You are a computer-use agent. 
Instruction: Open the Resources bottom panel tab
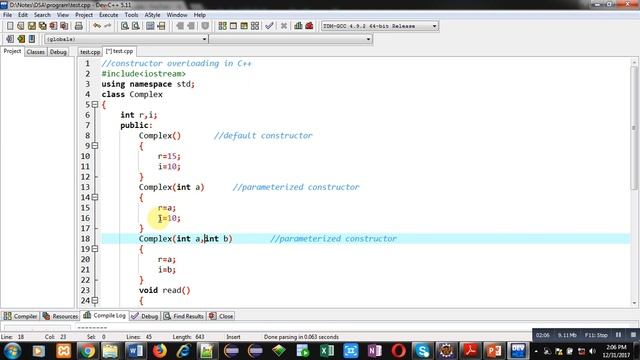(60, 316)
